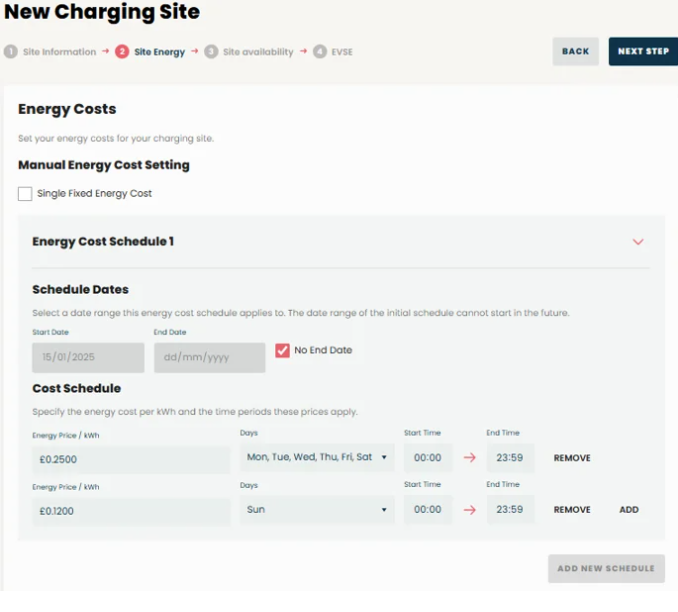
Task: Click the step 3 circle icon
Action: (211, 52)
